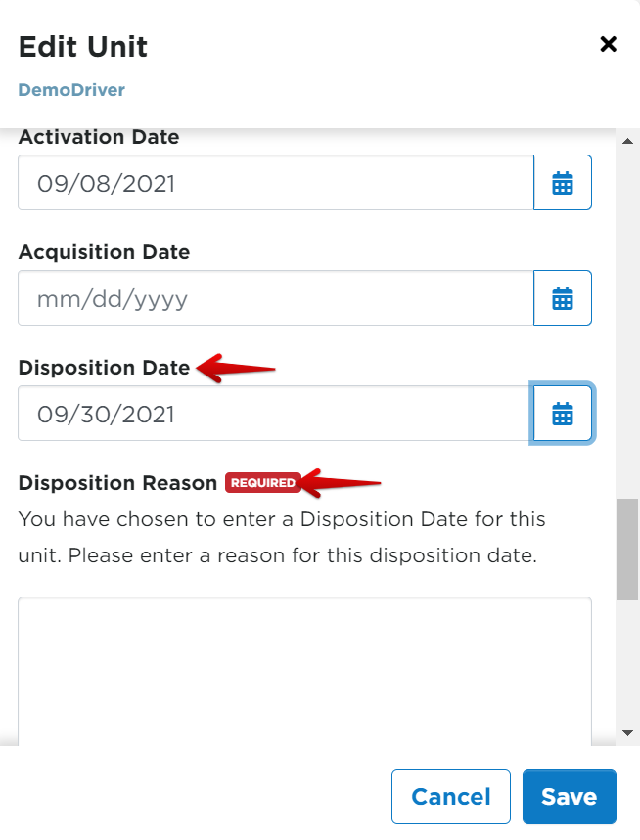The height and width of the screenshot is (840, 640).
Task: Click the Disposition Reason label
Action: pos(117,483)
